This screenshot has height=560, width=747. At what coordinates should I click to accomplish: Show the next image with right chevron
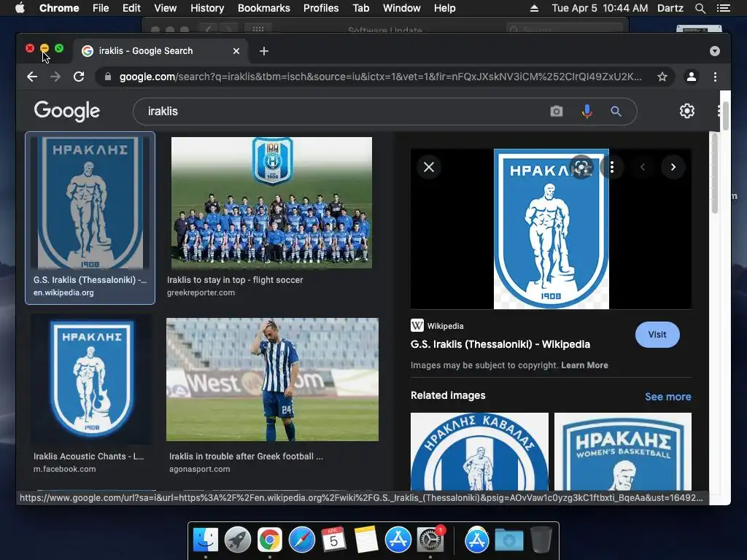click(x=673, y=167)
